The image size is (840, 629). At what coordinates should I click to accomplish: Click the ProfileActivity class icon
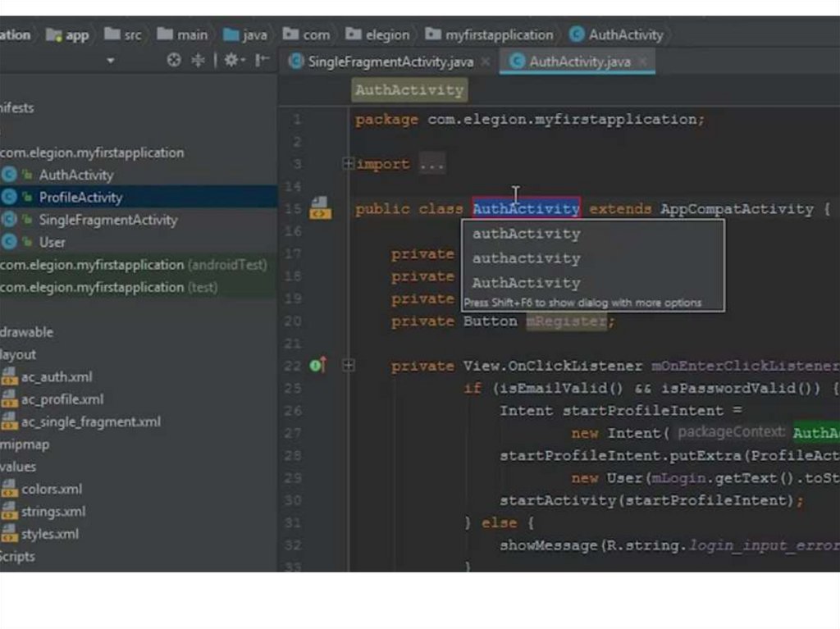click(9, 197)
